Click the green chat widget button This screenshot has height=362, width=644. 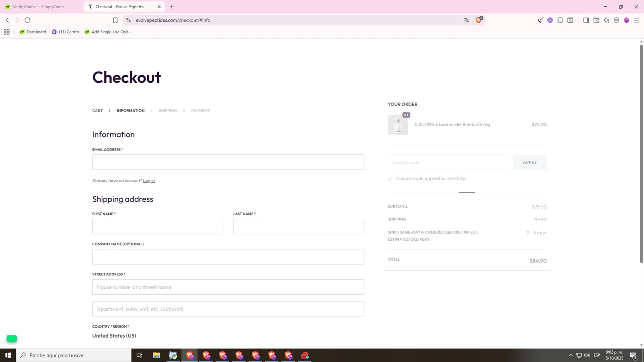tap(12, 339)
